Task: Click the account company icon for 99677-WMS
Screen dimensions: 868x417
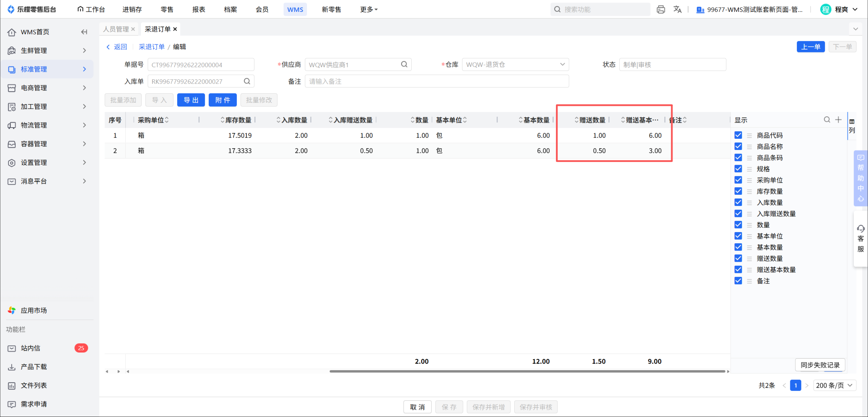Action: [700, 10]
